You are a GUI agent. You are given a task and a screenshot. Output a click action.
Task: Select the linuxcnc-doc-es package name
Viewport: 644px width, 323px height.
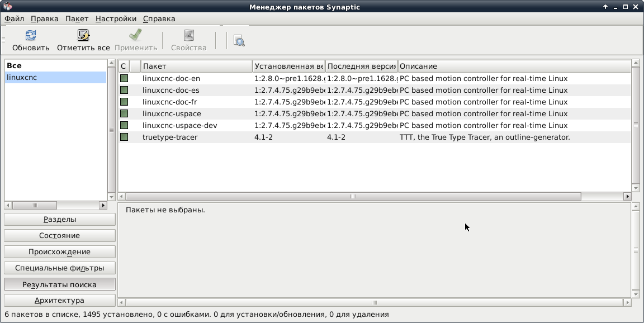click(171, 90)
